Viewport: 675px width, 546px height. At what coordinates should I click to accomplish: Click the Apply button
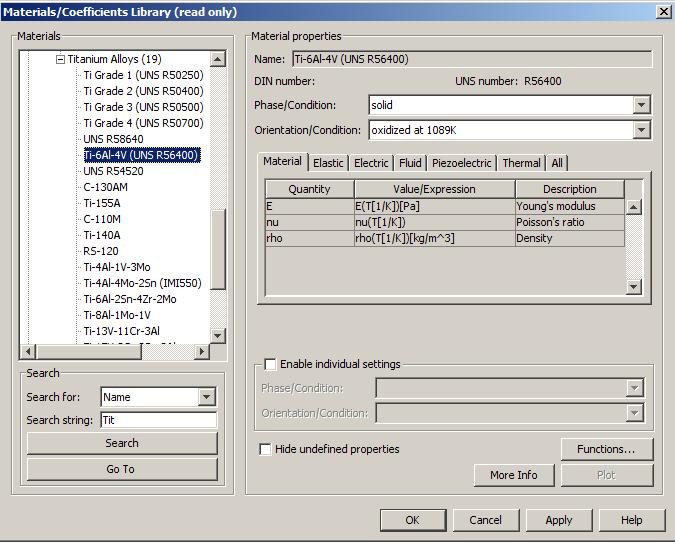[x=559, y=520]
